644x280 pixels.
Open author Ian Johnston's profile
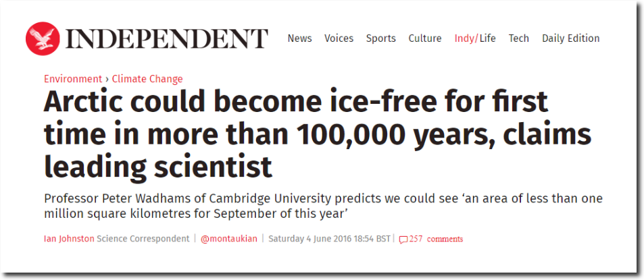pos(69,239)
